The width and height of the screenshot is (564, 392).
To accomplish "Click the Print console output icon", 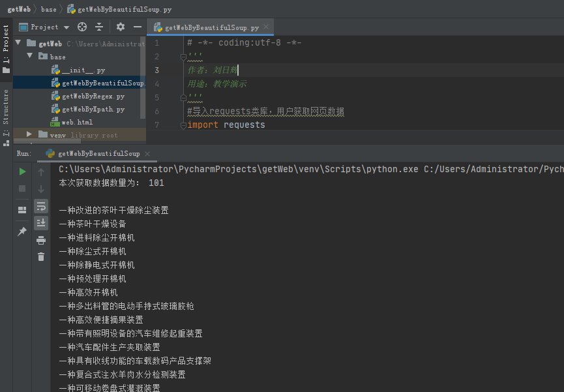I will point(41,240).
